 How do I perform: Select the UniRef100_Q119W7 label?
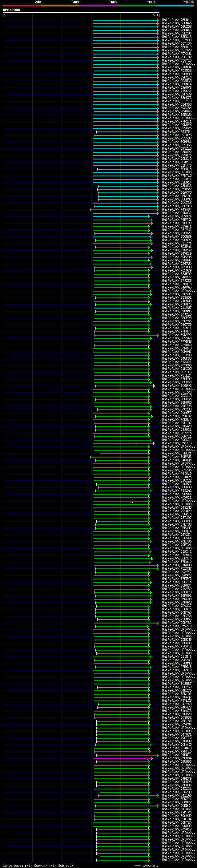click(x=177, y=308)
